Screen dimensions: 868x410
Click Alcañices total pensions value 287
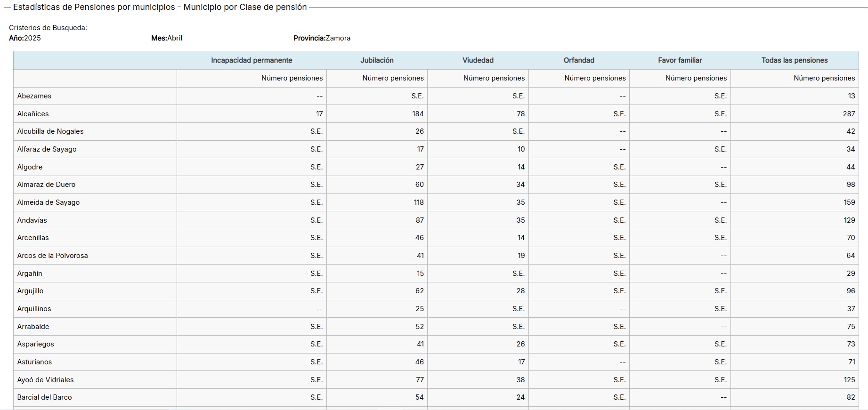click(x=849, y=114)
